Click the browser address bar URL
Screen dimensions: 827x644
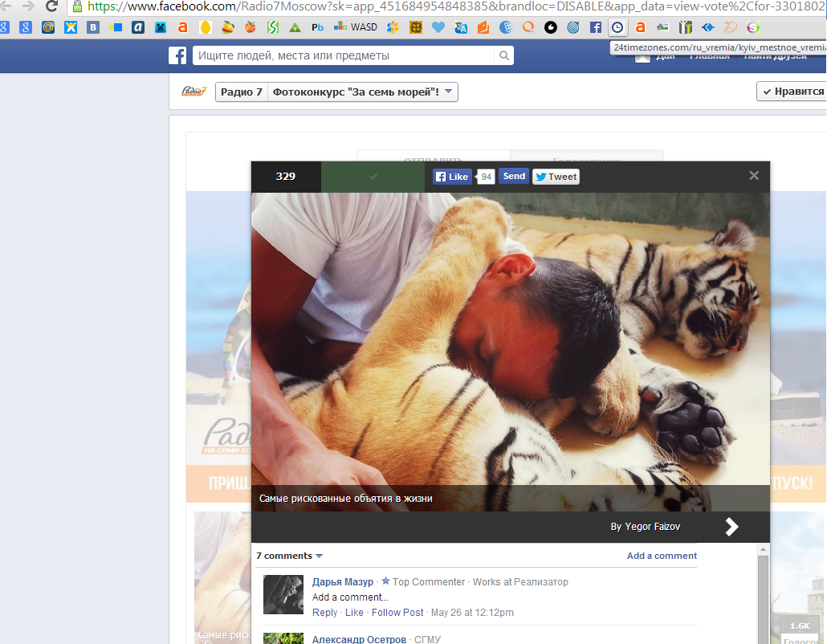click(x=456, y=6)
